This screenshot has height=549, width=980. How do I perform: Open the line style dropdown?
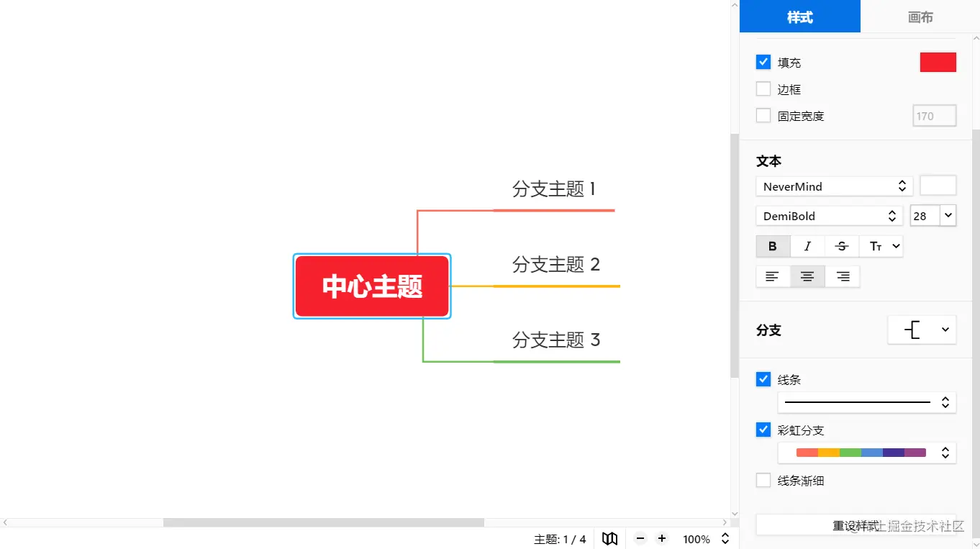[x=867, y=402]
